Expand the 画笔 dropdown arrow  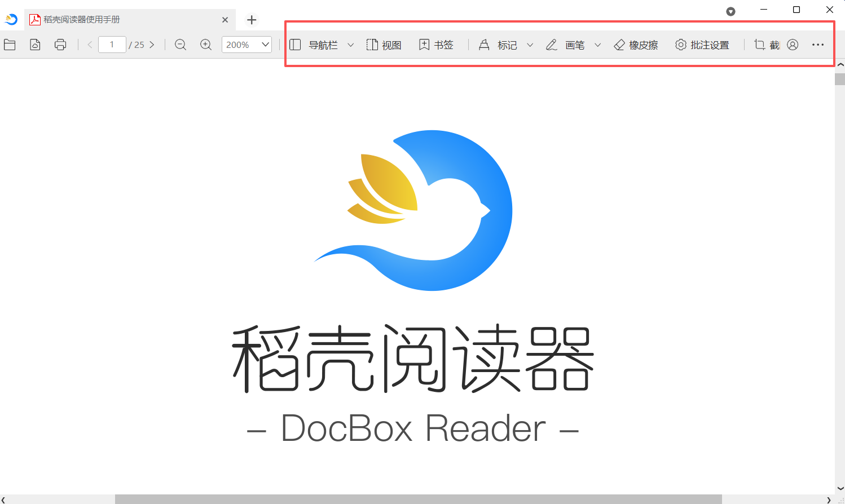click(597, 45)
